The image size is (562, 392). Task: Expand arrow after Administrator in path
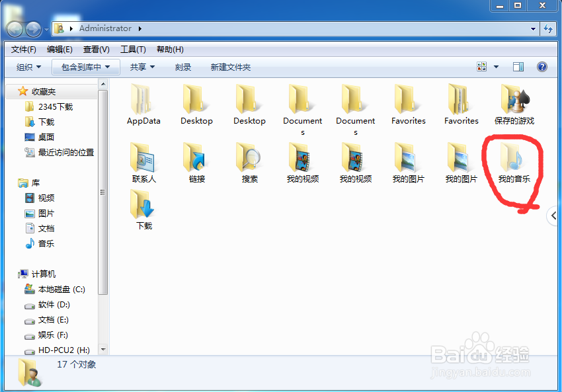tap(140, 28)
